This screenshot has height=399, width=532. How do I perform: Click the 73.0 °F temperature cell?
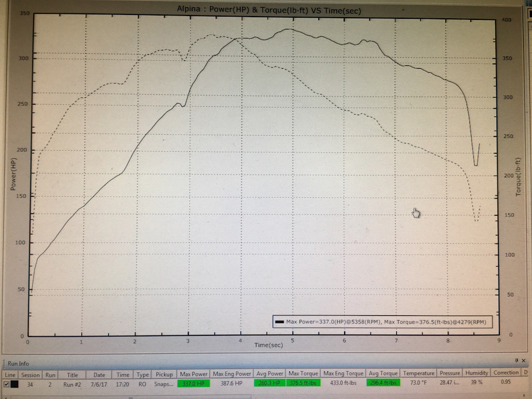pyautogui.click(x=418, y=382)
